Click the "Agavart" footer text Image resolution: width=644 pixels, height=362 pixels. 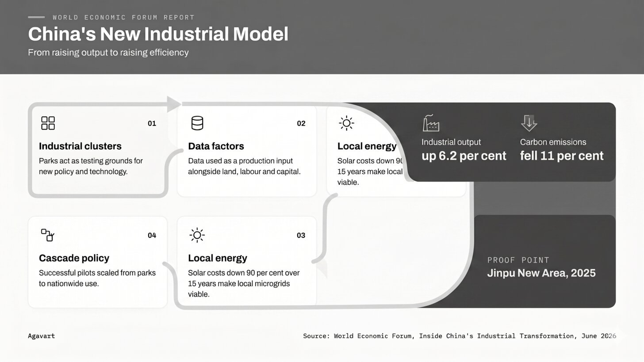42,336
